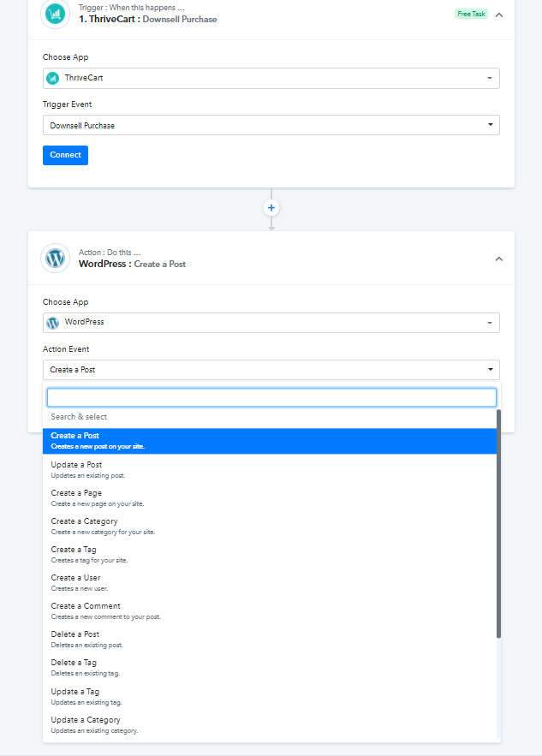Screen dimensions: 542x756
Task: Click the WordPress logo in action header
Action: click(x=55, y=259)
